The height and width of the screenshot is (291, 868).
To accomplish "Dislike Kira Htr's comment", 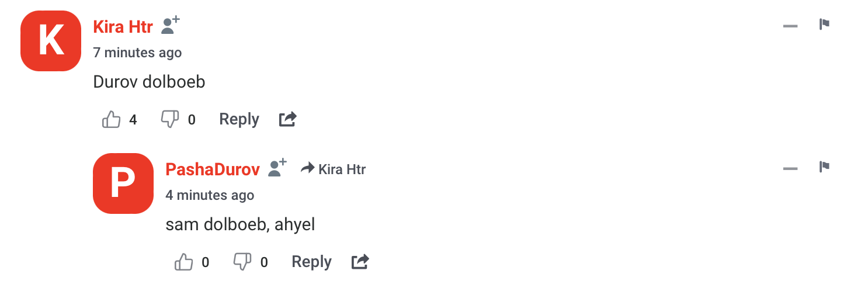I will 169,120.
